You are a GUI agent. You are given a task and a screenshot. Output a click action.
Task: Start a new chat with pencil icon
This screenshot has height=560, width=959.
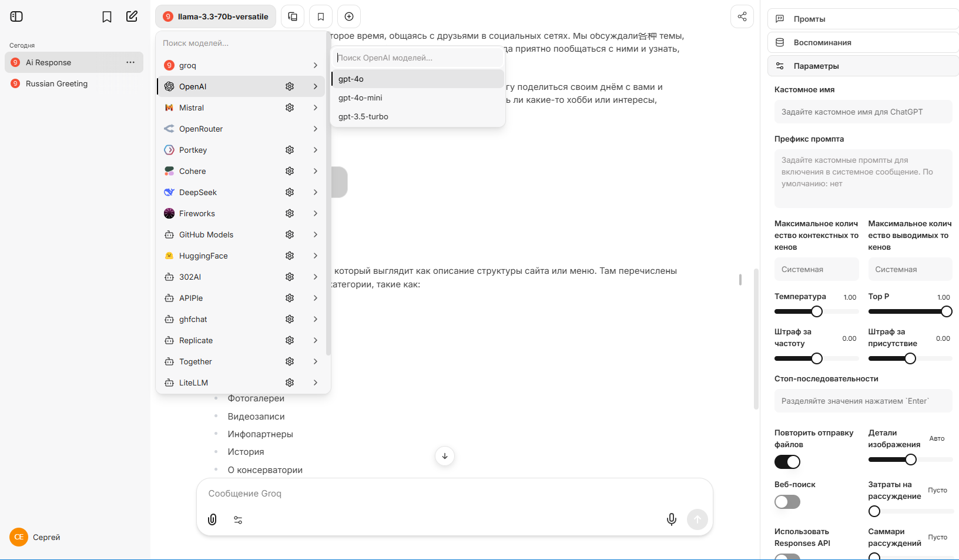coord(132,16)
